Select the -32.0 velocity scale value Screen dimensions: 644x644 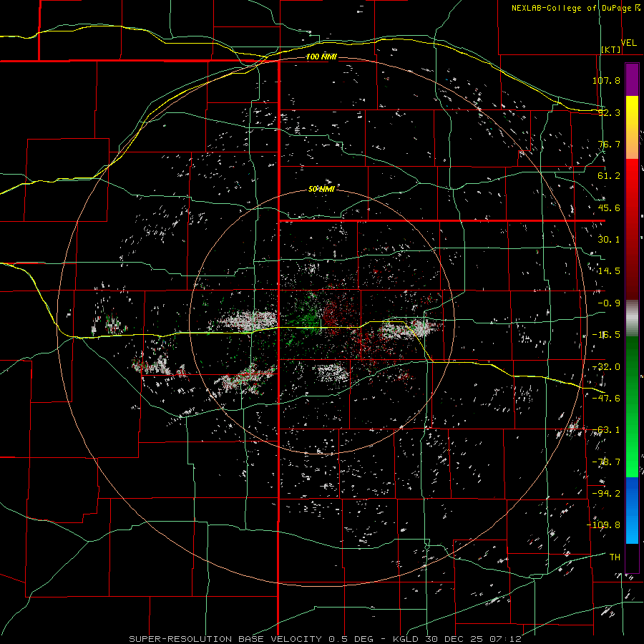[606, 367]
